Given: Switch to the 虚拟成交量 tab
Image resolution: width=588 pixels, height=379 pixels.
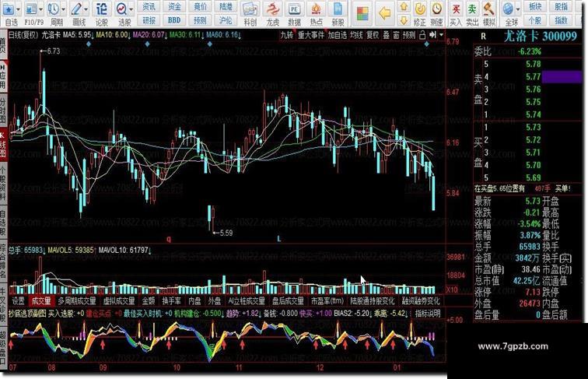Looking at the screenshot, I should [119, 300].
